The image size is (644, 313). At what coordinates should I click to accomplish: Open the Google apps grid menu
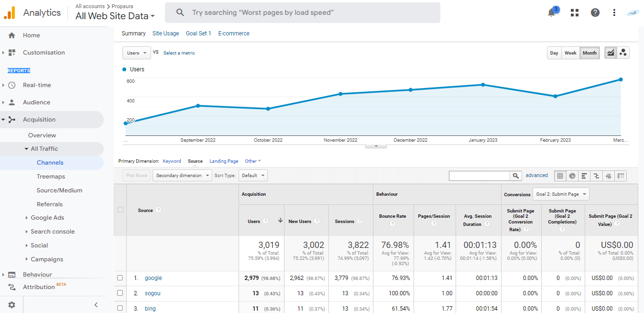point(574,12)
